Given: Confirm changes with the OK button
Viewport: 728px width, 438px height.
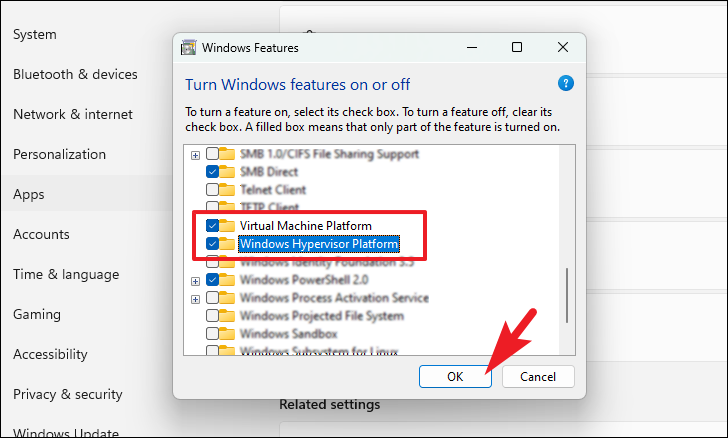Looking at the screenshot, I should coord(455,376).
